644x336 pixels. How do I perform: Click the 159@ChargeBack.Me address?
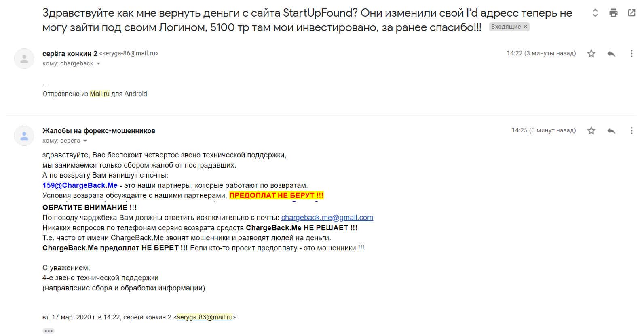click(x=80, y=185)
